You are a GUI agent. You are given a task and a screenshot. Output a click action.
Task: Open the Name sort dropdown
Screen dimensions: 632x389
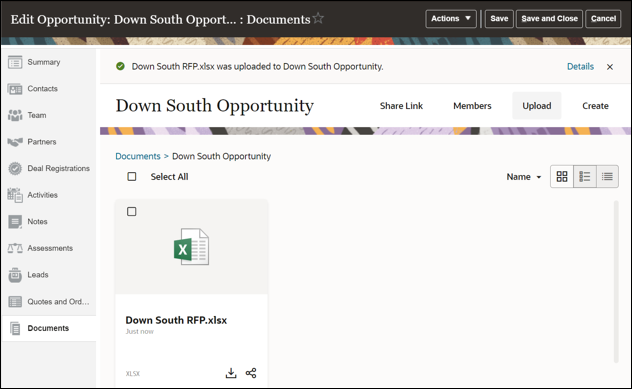click(x=524, y=177)
